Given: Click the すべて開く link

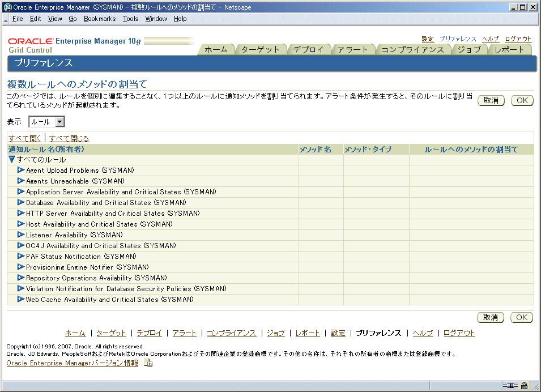Looking at the screenshot, I should point(24,138).
